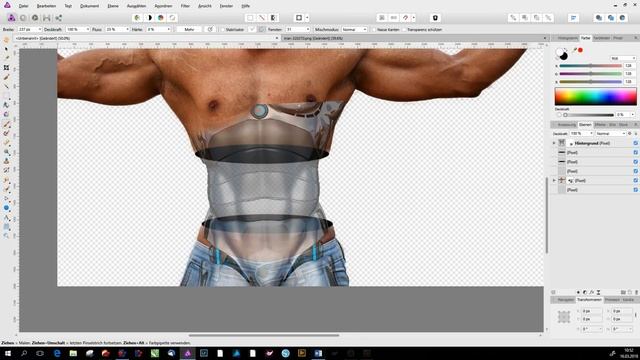Apply auto contrast from the toolbar

(149, 18)
